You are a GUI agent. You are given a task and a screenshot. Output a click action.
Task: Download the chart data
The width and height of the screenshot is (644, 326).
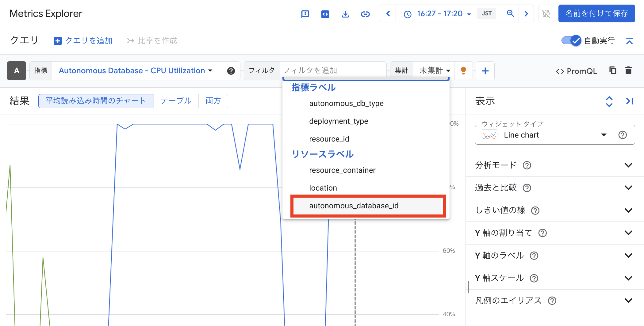point(345,13)
